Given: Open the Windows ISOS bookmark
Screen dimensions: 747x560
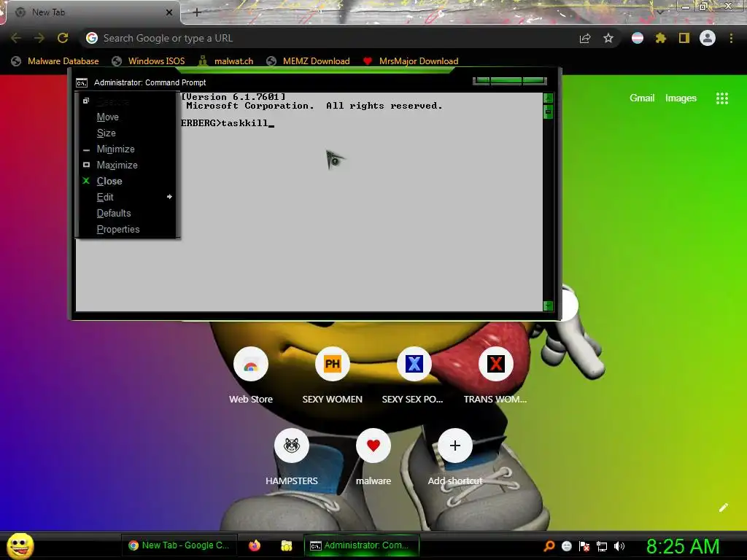Looking at the screenshot, I should coord(148,61).
